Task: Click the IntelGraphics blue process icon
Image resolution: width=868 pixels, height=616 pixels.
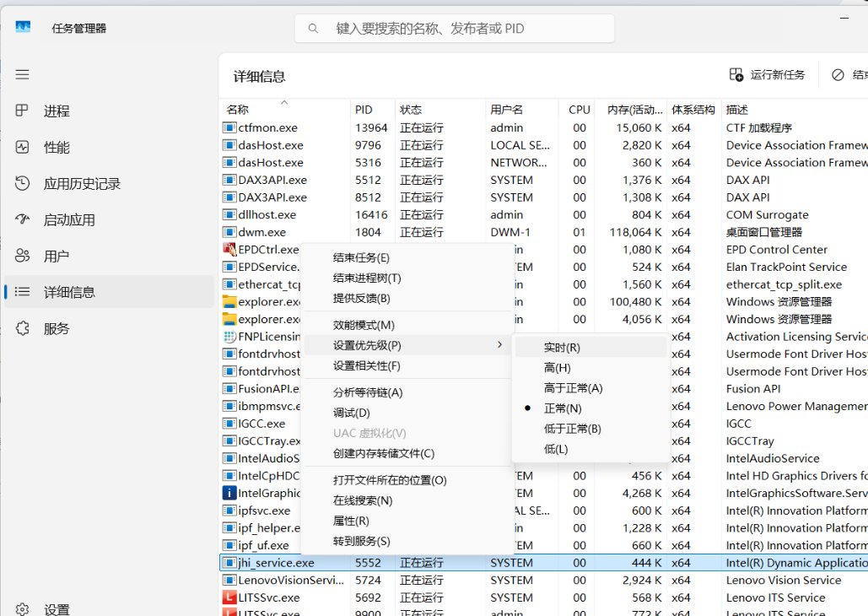Action: click(x=229, y=493)
